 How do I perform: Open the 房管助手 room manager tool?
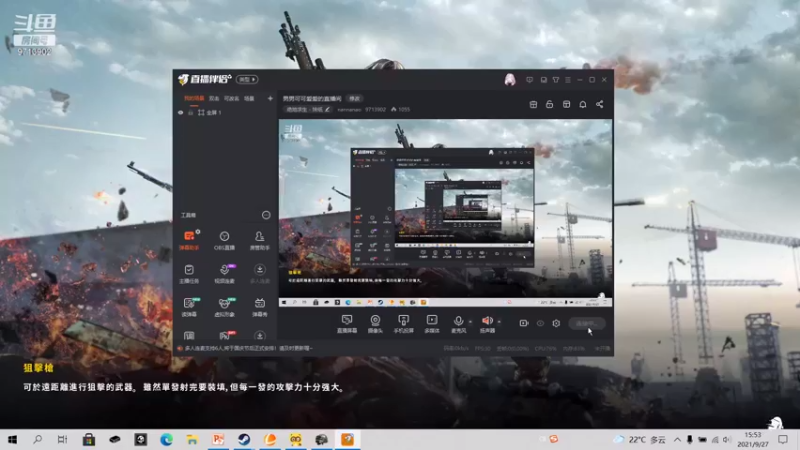point(259,240)
